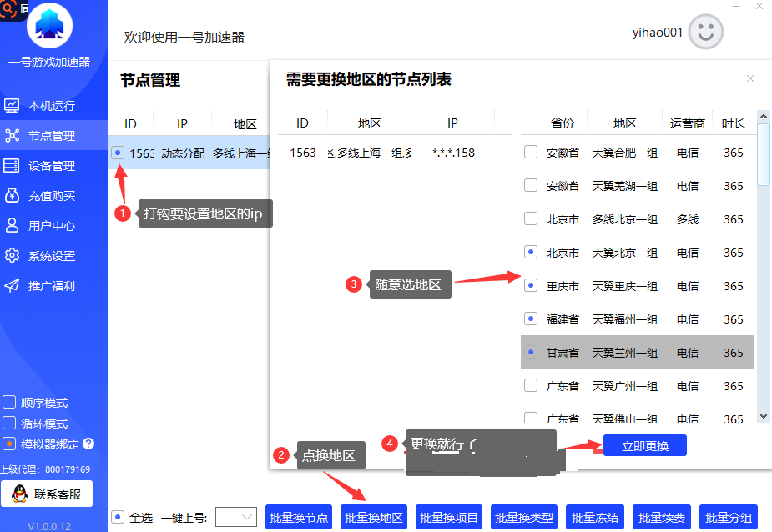
Task: Click the 系统设置 gear icon
Action: pyautogui.click(x=12, y=256)
